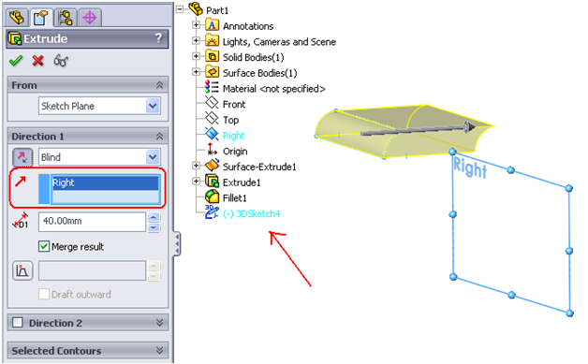The height and width of the screenshot is (364, 588).
Task: Click the draft on/off icon button
Action: (x=22, y=270)
